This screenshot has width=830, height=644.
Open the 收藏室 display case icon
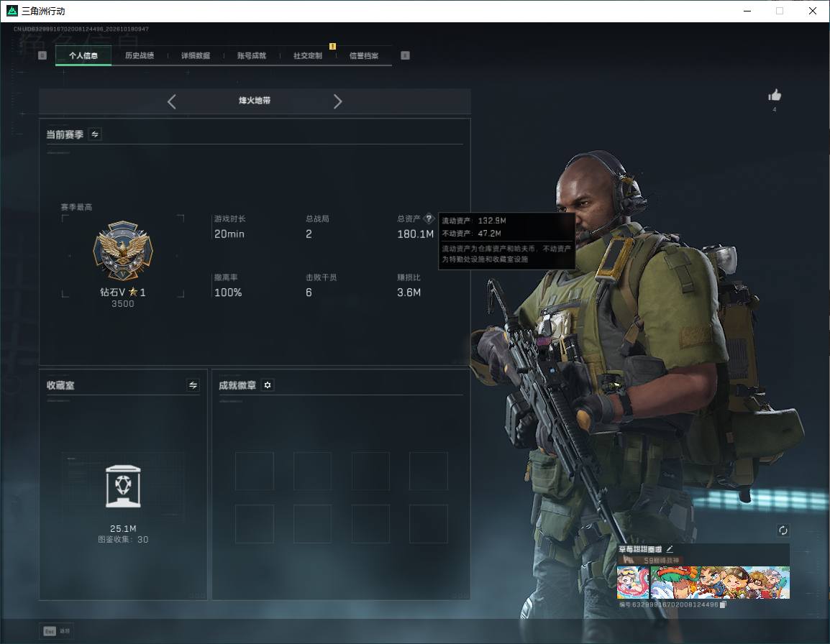pyautogui.click(x=123, y=487)
